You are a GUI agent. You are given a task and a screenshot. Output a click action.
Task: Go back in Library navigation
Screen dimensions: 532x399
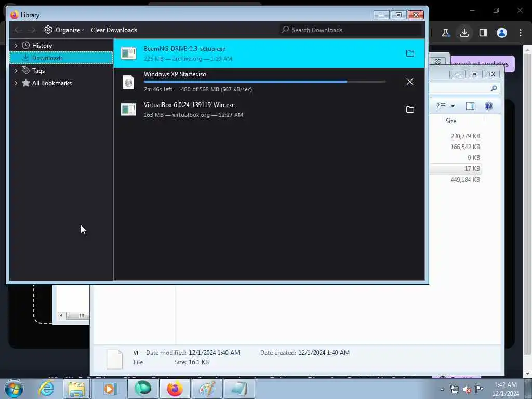point(18,30)
